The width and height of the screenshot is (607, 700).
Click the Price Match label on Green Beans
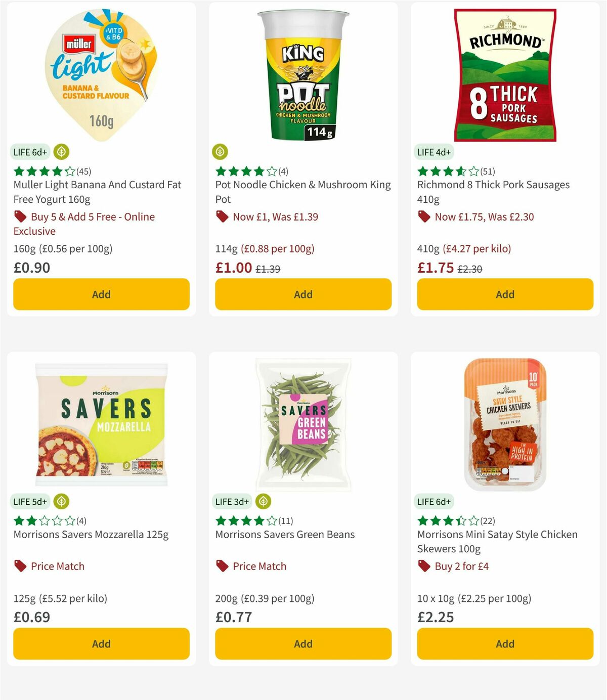pyautogui.click(x=260, y=566)
